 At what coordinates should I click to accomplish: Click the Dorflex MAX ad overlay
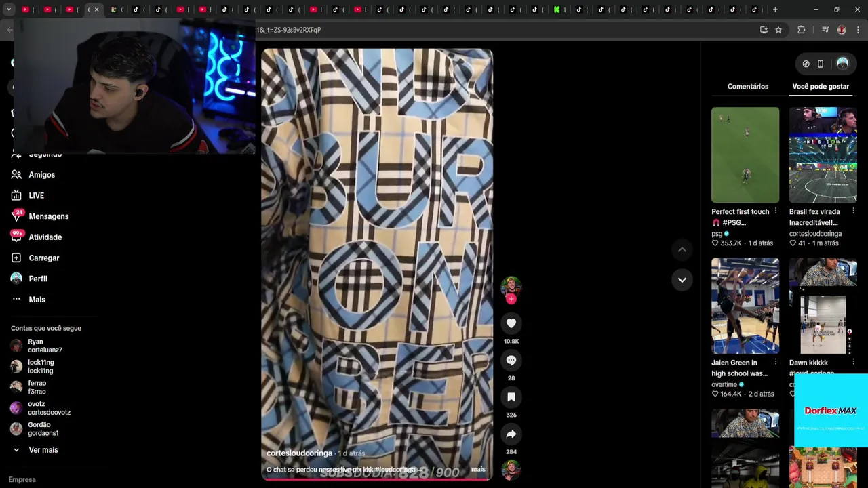click(x=831, y=411)
